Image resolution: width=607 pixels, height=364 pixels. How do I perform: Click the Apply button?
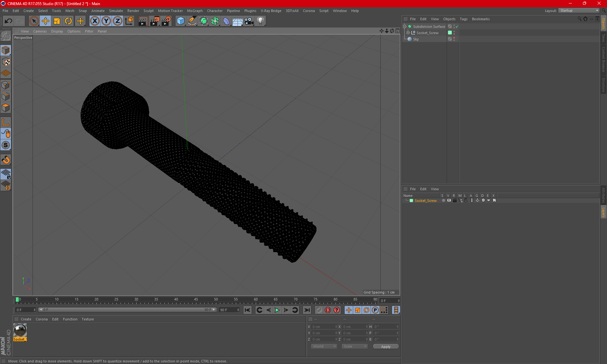coord(386,347)
